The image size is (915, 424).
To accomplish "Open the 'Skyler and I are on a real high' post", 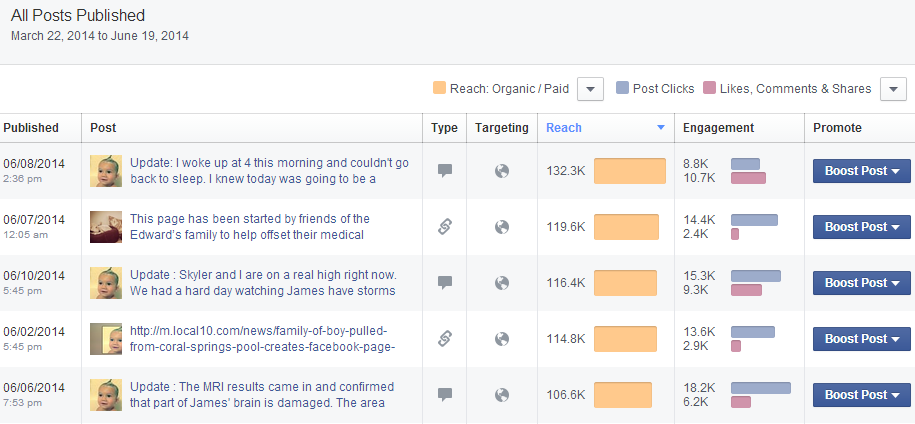I will click(x=263, y=283).
